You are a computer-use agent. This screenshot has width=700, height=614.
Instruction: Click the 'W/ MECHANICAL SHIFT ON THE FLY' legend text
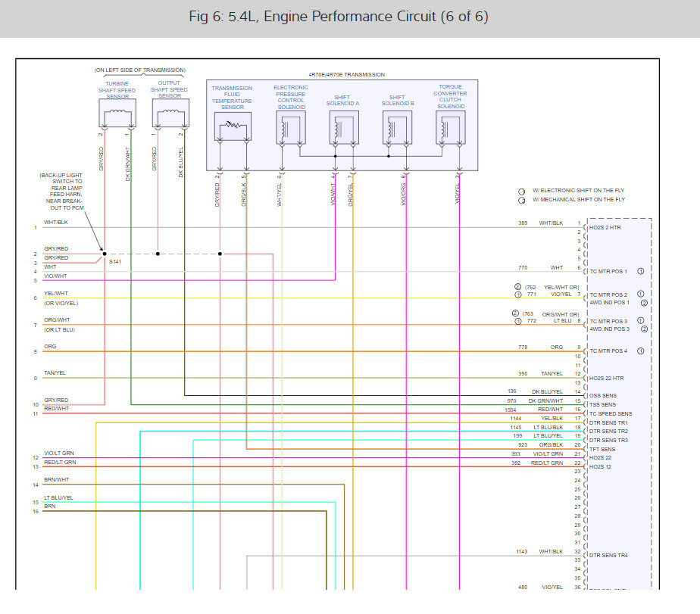coord(579,200)
